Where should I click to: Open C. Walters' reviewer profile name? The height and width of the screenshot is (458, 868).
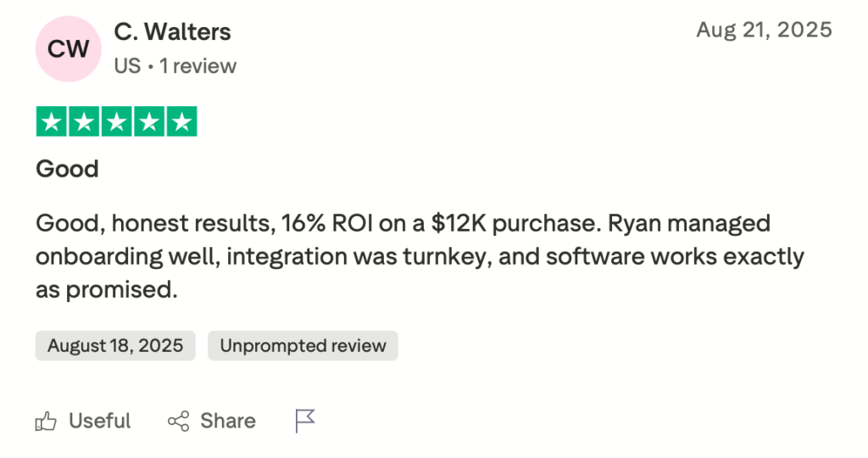click(x=172, y=32)
